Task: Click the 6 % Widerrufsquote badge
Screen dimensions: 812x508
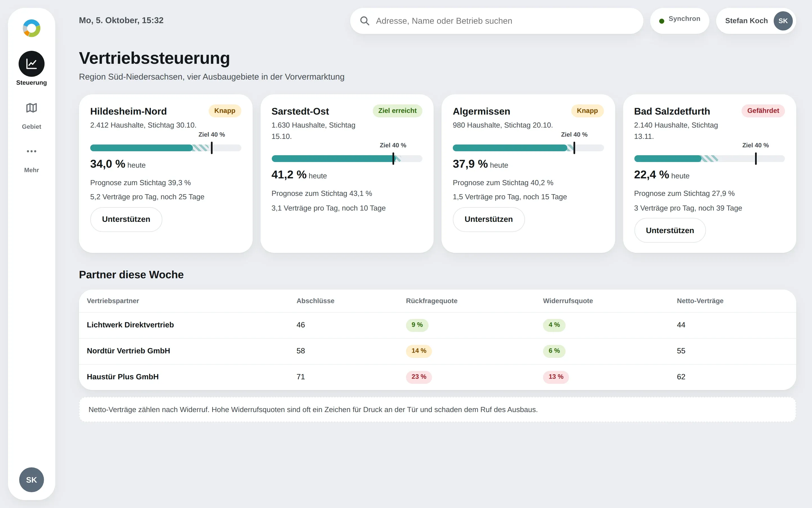Action: (x=554, y=351)
